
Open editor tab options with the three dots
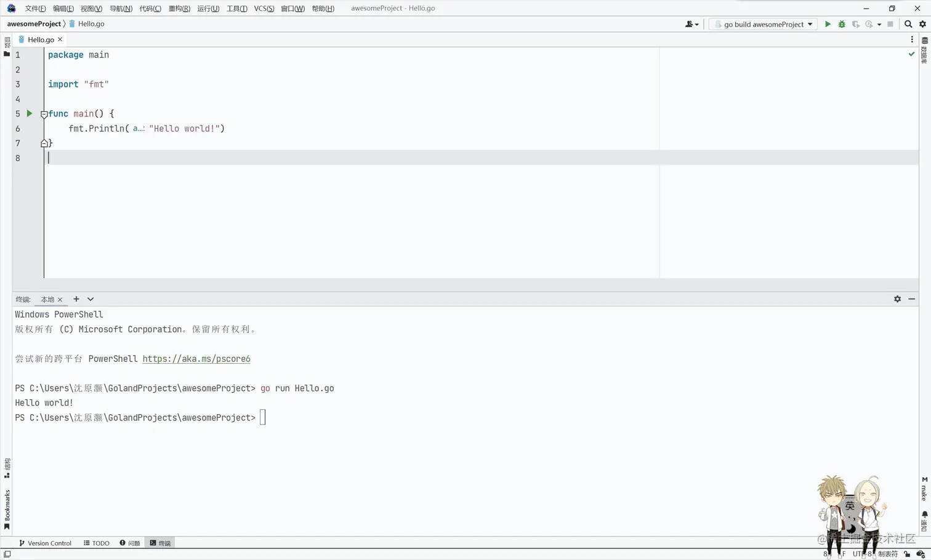(912, 39)
